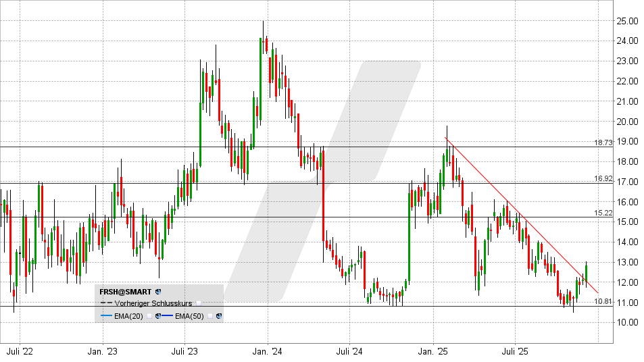Click the dark blue EMA(50) line sample
The height and width of the screenshot is (362, 644).
click(x=167, y=315)
